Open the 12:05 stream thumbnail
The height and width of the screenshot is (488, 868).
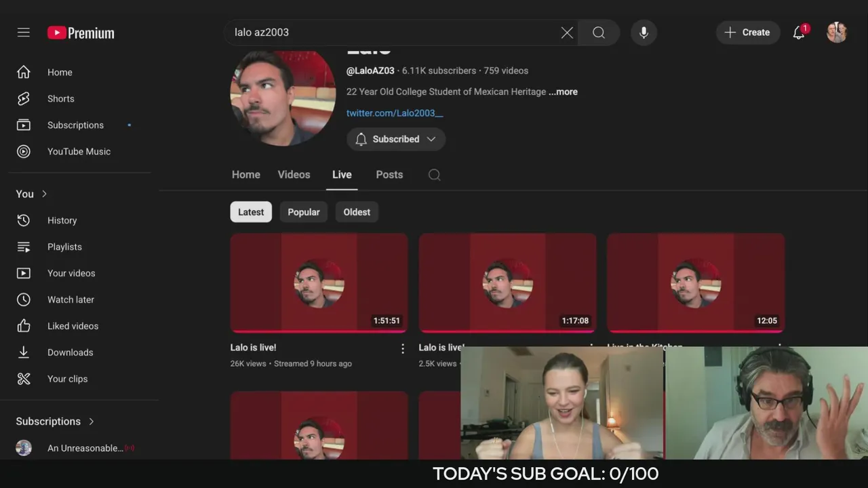point(696,283)
